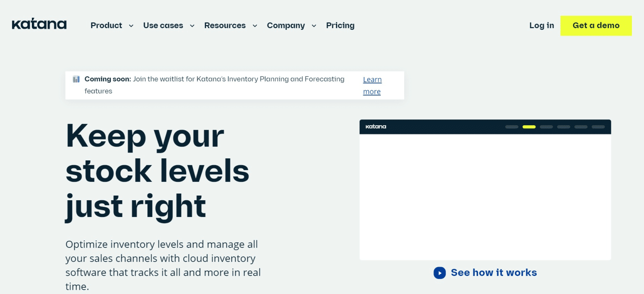
Task: Click the Get a demo button
Action: click(596, 26)
